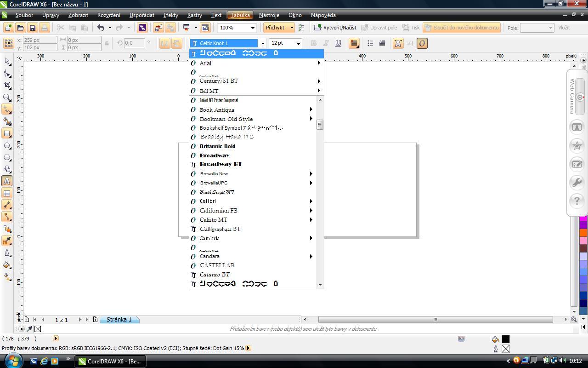Create a new document
This screenshot has width=588, height=368.
pos(8,28)
